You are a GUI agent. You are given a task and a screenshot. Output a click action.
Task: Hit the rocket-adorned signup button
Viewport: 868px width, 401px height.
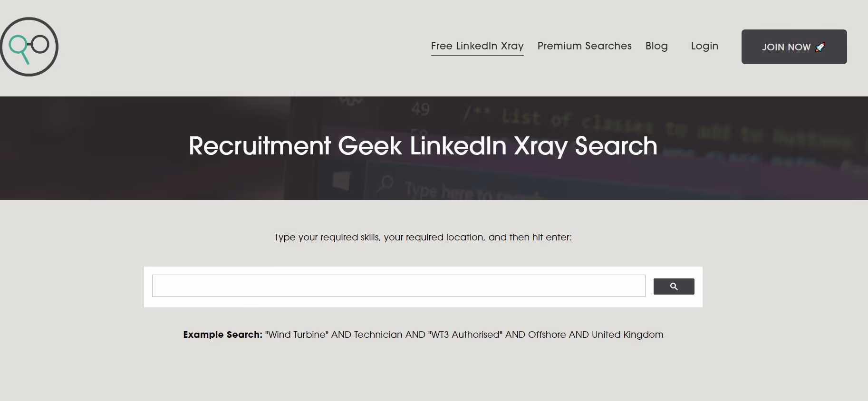(x=793, y=47)
